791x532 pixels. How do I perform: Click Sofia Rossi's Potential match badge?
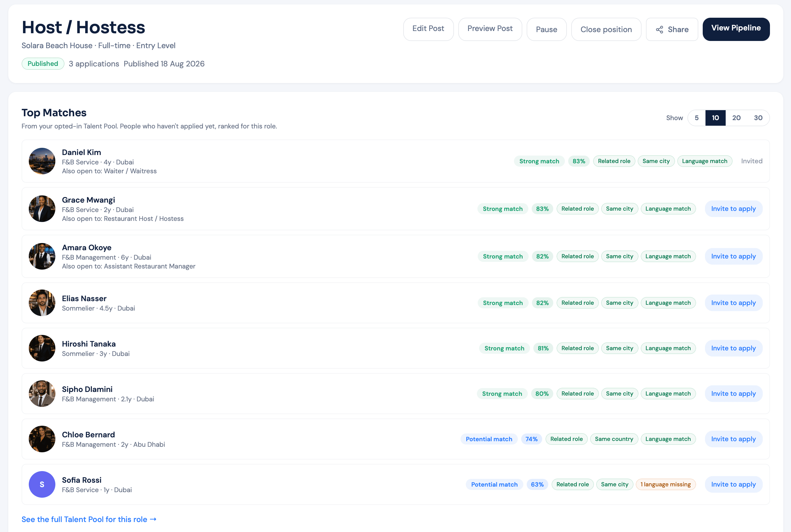pos(494,484)
